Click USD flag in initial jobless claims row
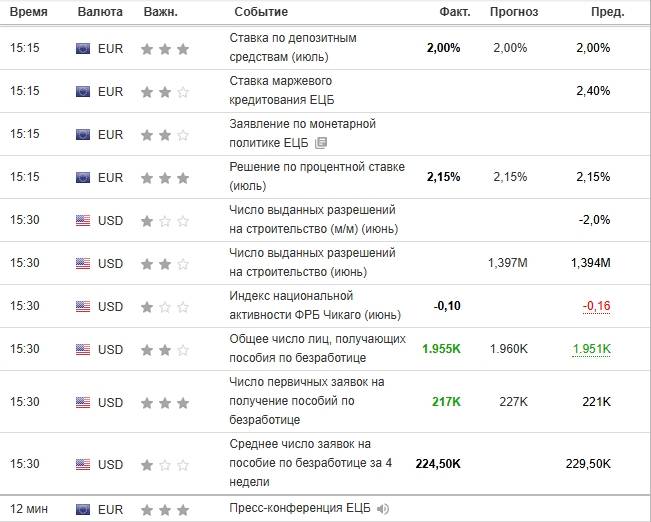 pyautogui.click(x=83, y=402)
